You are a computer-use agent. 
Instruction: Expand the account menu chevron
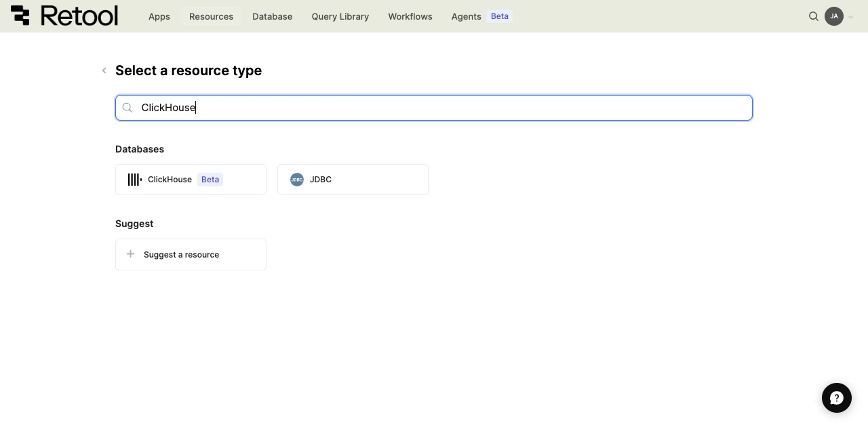pyautogui.click(x=851, y=17)
